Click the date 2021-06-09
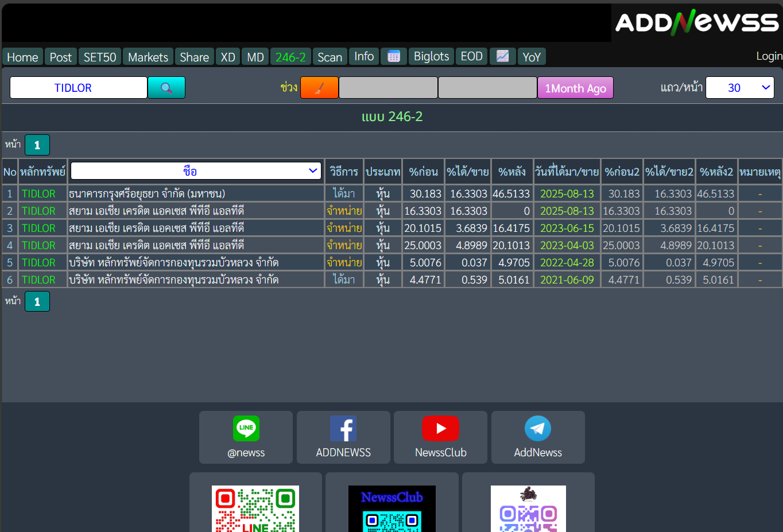 click(x=567, y=279)
